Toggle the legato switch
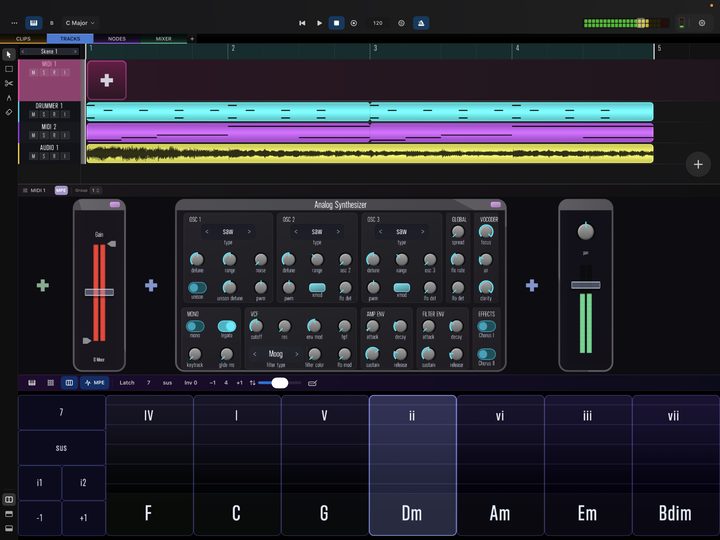Viewport: 720px width, 540px height. pos(227,326)
